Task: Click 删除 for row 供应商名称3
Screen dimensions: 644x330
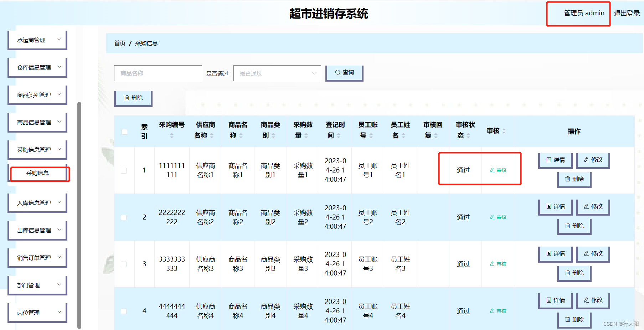Action: tap(574, 273)
